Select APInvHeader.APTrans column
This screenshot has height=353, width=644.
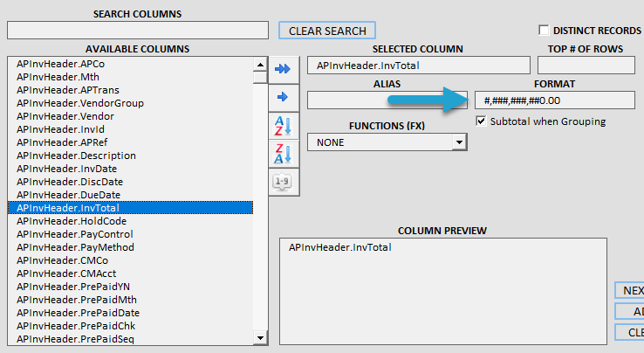(131, 90)
